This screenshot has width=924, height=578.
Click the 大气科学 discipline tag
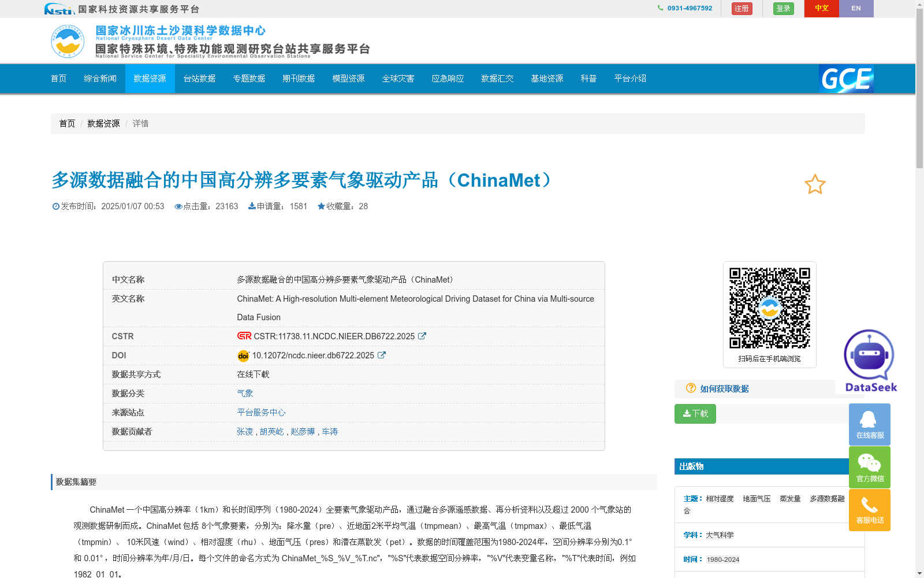pyautogui.click(x=720, y=535)
